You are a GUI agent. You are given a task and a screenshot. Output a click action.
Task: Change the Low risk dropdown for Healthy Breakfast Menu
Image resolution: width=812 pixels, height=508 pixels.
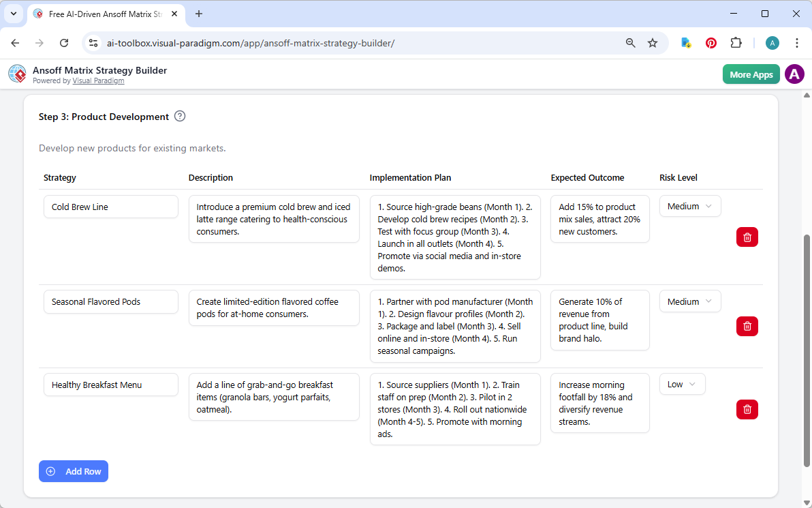(x=681, y=384)
